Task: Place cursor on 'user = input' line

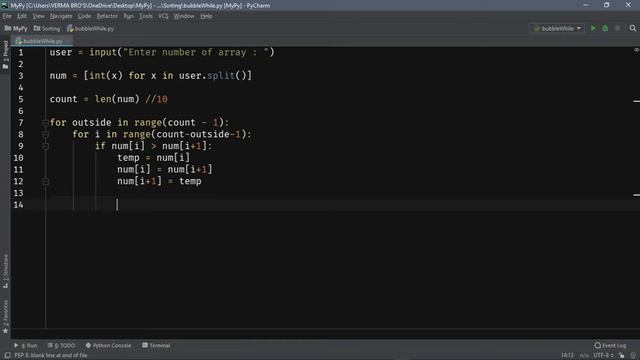Action: 162,52
